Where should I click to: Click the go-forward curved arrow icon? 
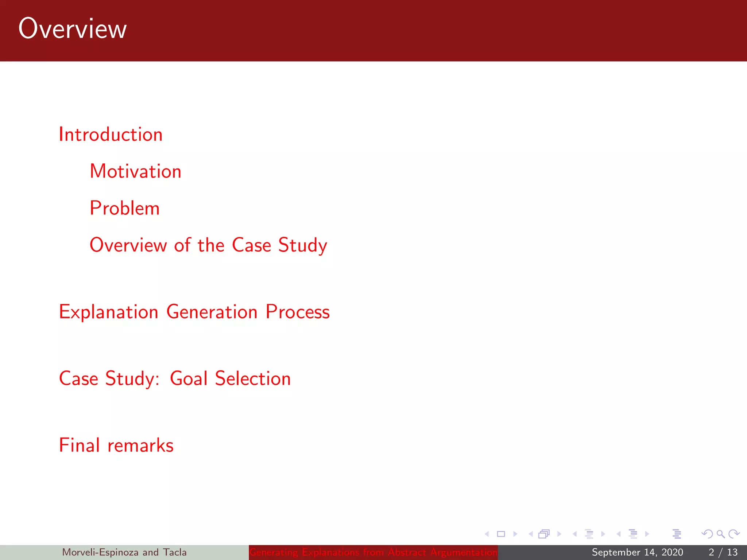tap(734, 534)
